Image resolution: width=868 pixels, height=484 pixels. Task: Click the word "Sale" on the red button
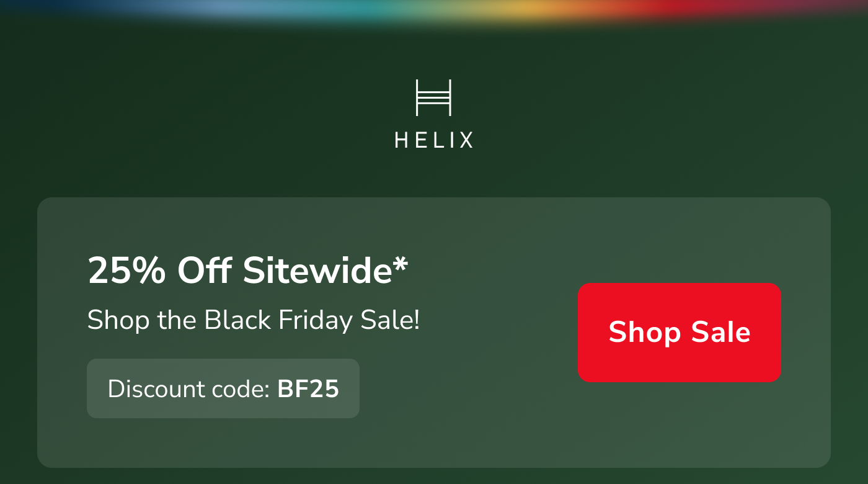tap(721, 333)
